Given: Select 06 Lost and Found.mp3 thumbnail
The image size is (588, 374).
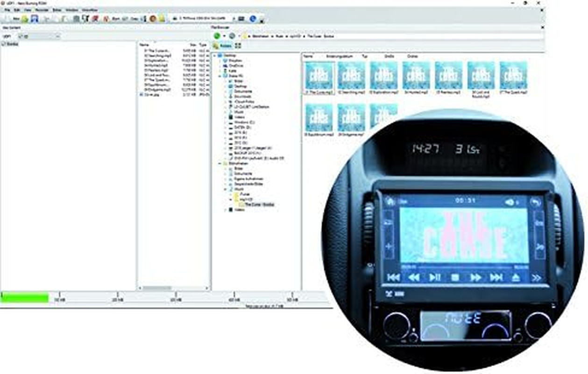Looking at the screenshot, I should pyautogui.click(x=482, y=79).
